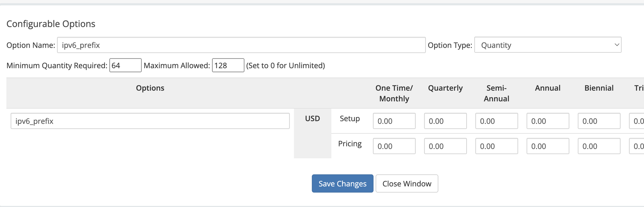Screen dimensions: 644x207
Task: Click the Quarterly column header
Action: 445,88
